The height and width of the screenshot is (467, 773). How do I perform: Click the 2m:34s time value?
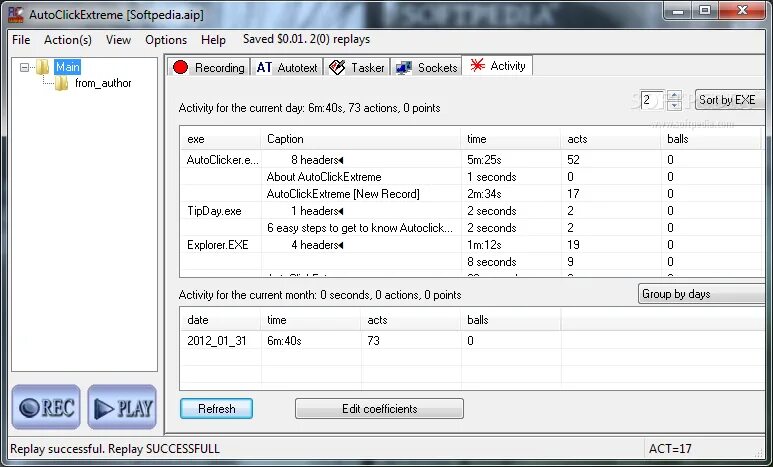tap(484, 194)
